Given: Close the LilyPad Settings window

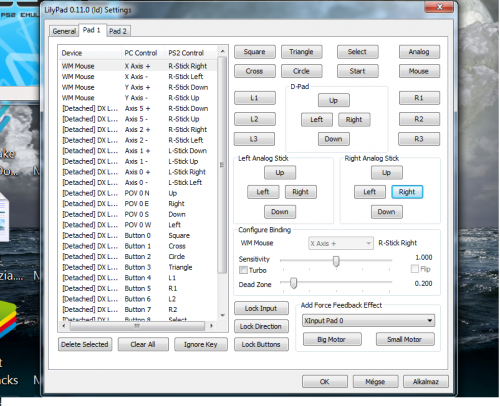Looking at the screenshot, I should (x=439, y=6).
